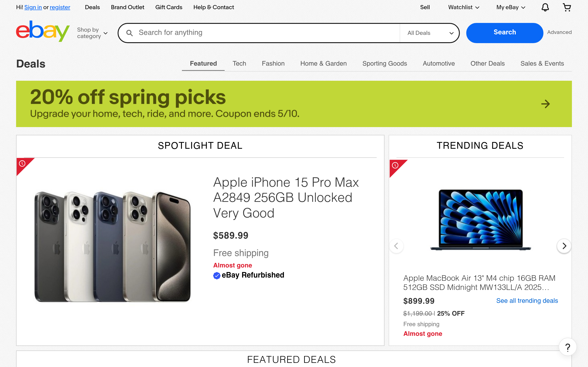The image size is (588, 367).
Task: Click the spring picks banner arrow
Action: (545, 104)
